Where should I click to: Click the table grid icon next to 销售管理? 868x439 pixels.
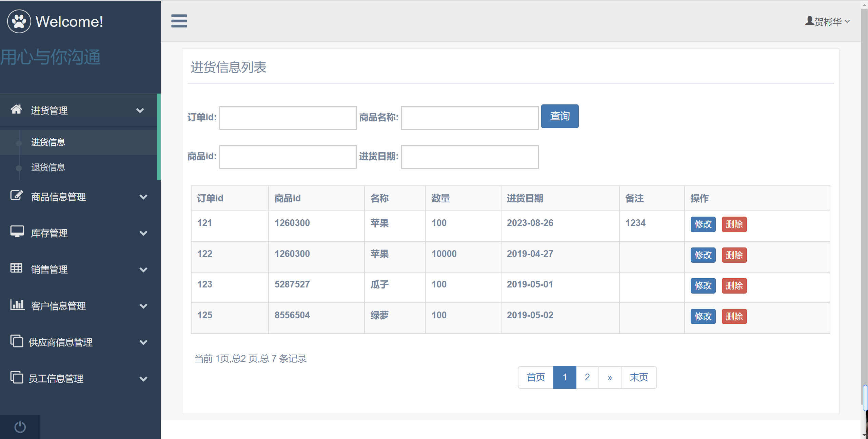(x=16, y=268)
